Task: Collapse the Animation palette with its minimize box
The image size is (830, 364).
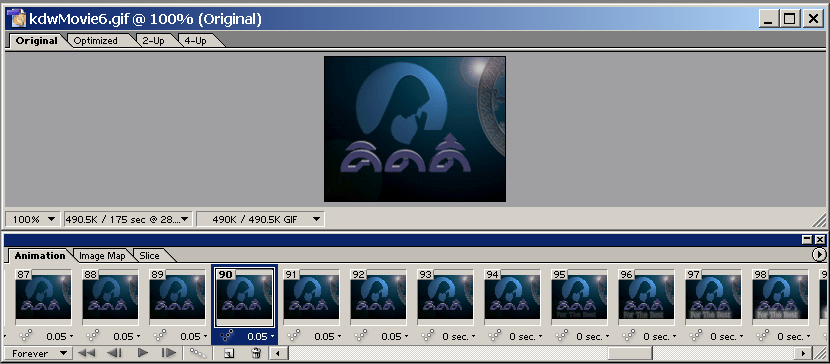Action: pos(807,240)
